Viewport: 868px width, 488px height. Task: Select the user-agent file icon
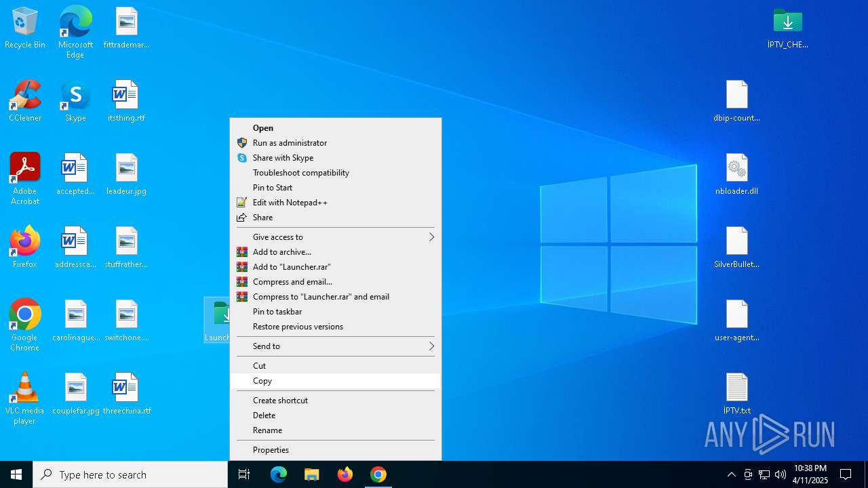(x=737, y=321)
